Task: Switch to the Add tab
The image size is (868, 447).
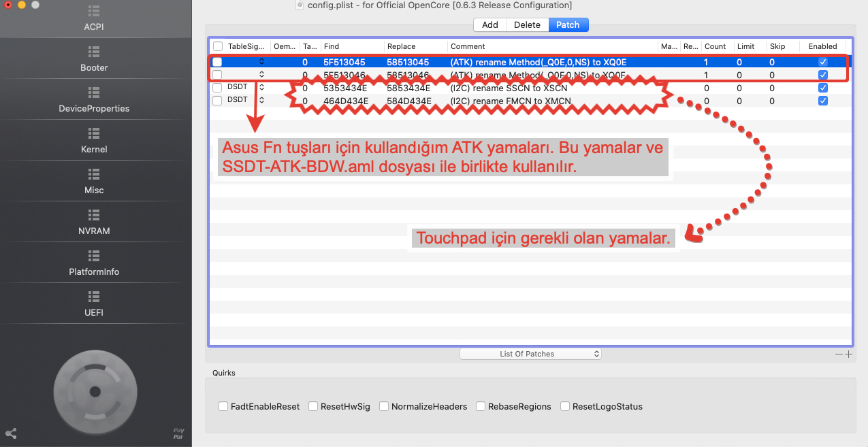Action: tap(490, 24)
